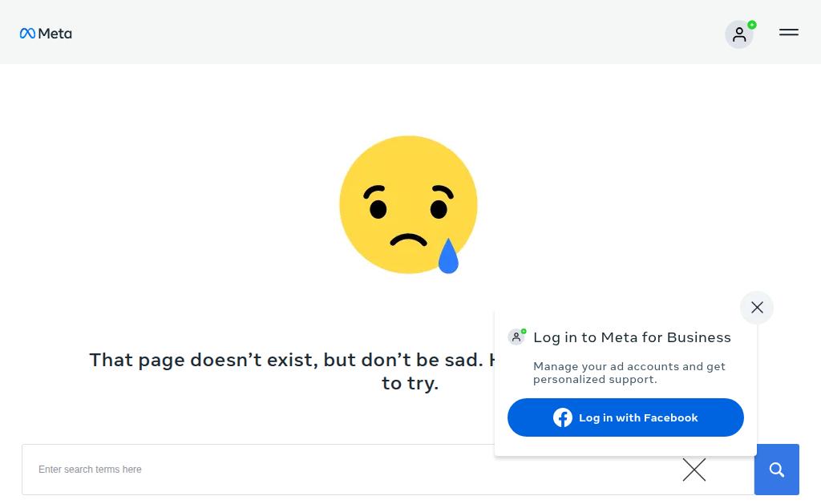Click the Facebook logo inside the login button
821x504 pixels.
563,417
